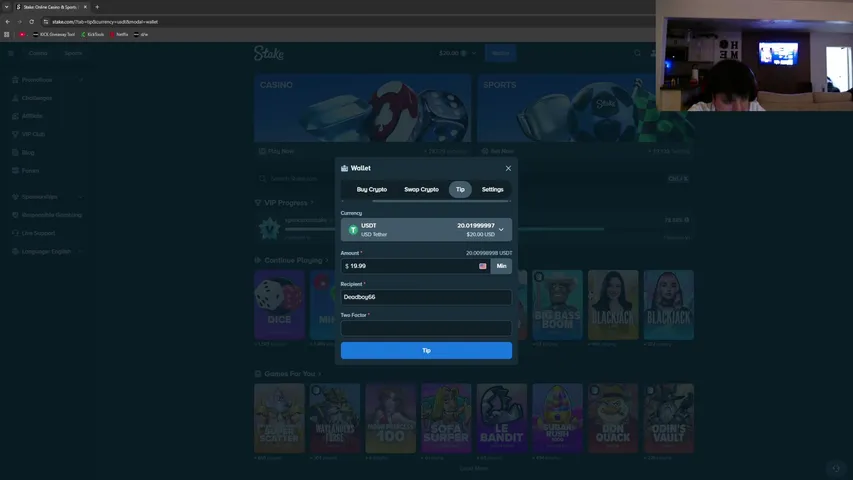Click Play Now under Casino banner
The width and height of the screenshot is (853, 480).
tap(277, 151)
